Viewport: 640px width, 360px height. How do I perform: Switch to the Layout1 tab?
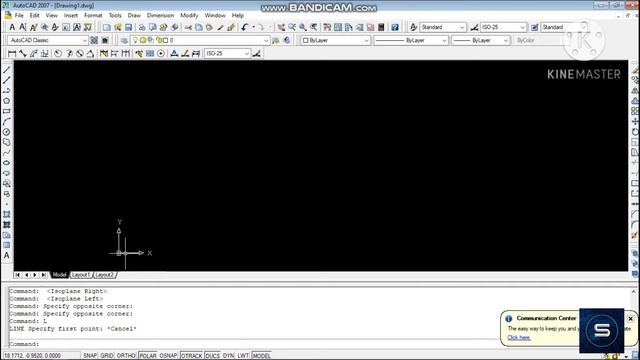[x=81, y=275]
